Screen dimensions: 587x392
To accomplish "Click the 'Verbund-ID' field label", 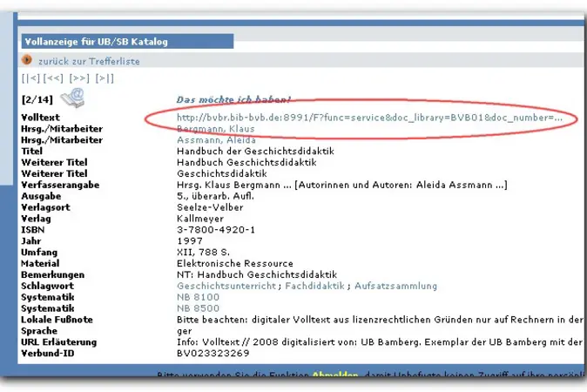I will 48,354.
